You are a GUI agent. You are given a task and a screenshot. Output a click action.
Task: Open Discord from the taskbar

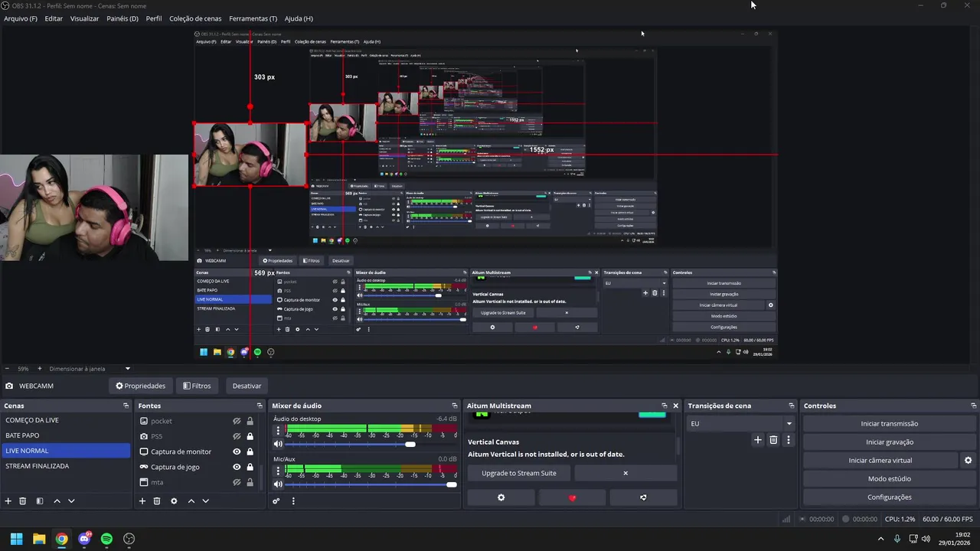(x=84, y=539)
